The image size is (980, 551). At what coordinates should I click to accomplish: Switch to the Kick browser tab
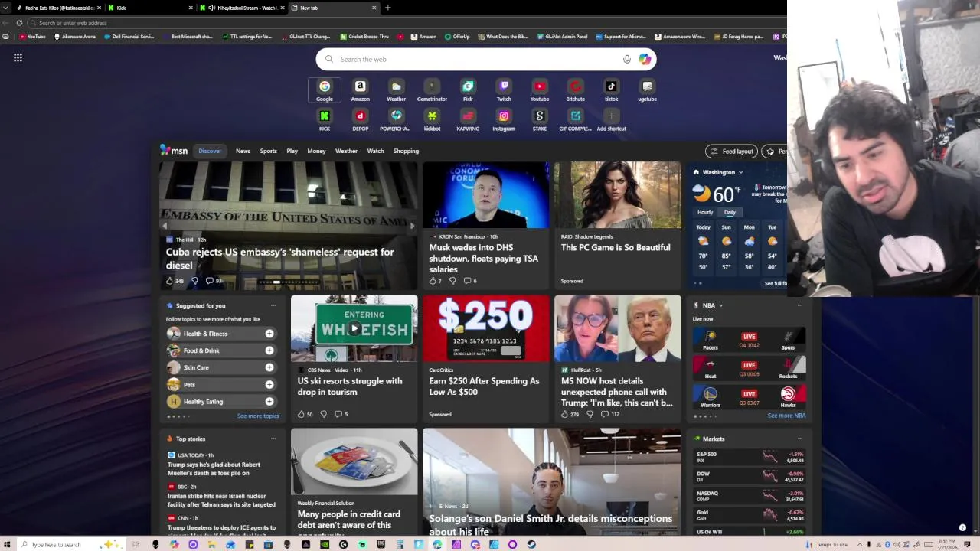[149, 8]
